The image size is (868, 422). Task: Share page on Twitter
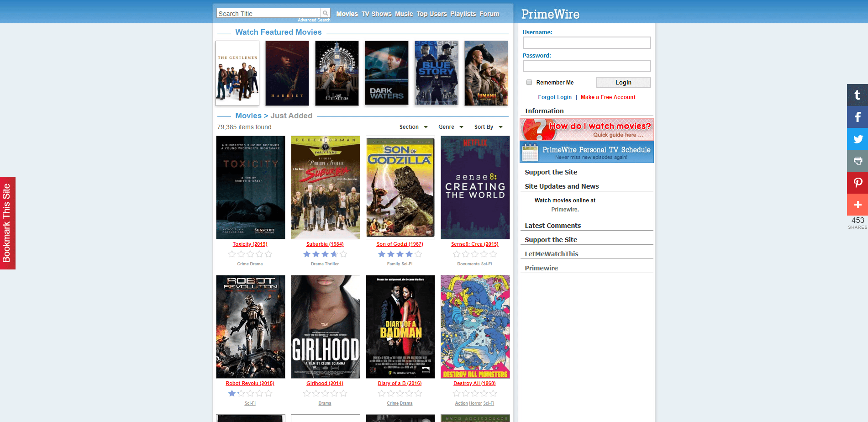point(857,139)
